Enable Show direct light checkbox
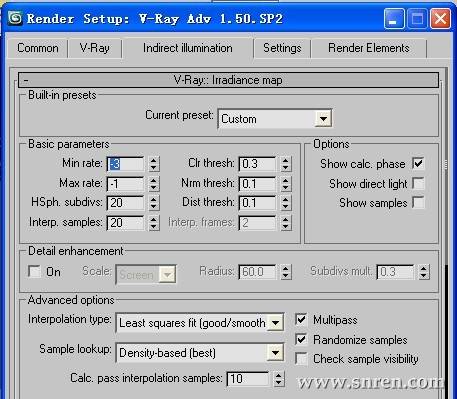 click(x=418, y=183)
